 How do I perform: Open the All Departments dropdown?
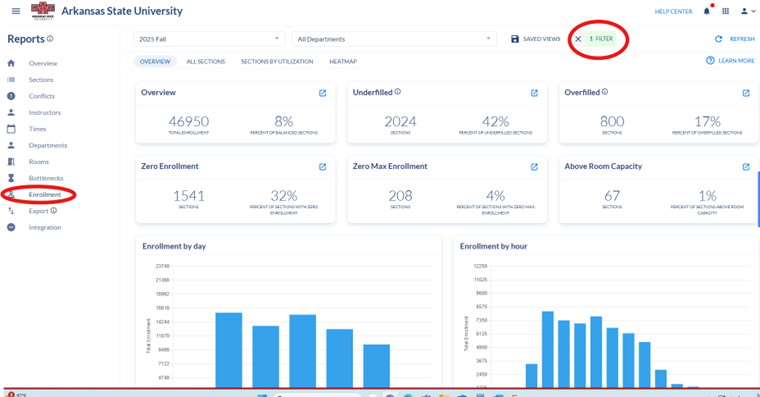pos(394,39)
